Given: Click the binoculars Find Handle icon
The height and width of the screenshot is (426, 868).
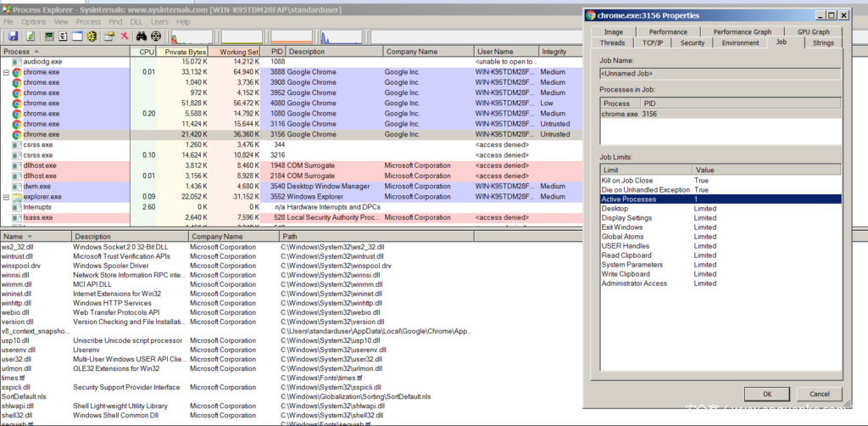Looking at the screenshot, I should pyautogui.click(x=142, y=36).
